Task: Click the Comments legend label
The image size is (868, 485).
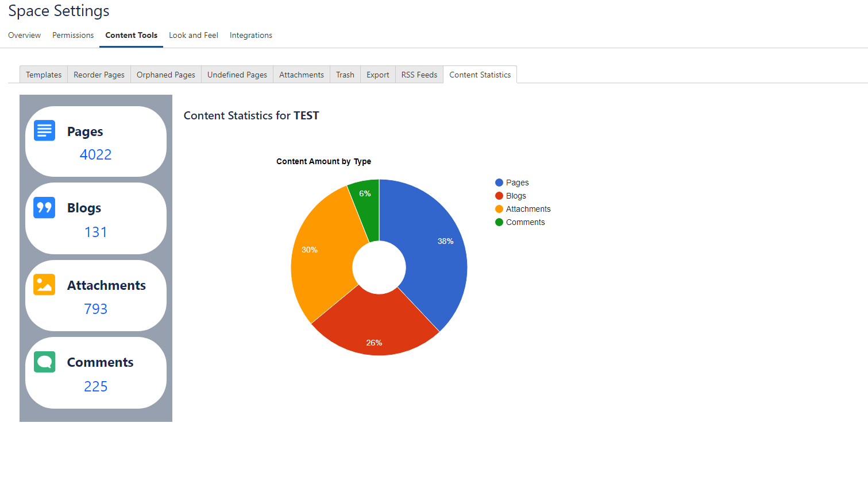Action: pos(525,222)
